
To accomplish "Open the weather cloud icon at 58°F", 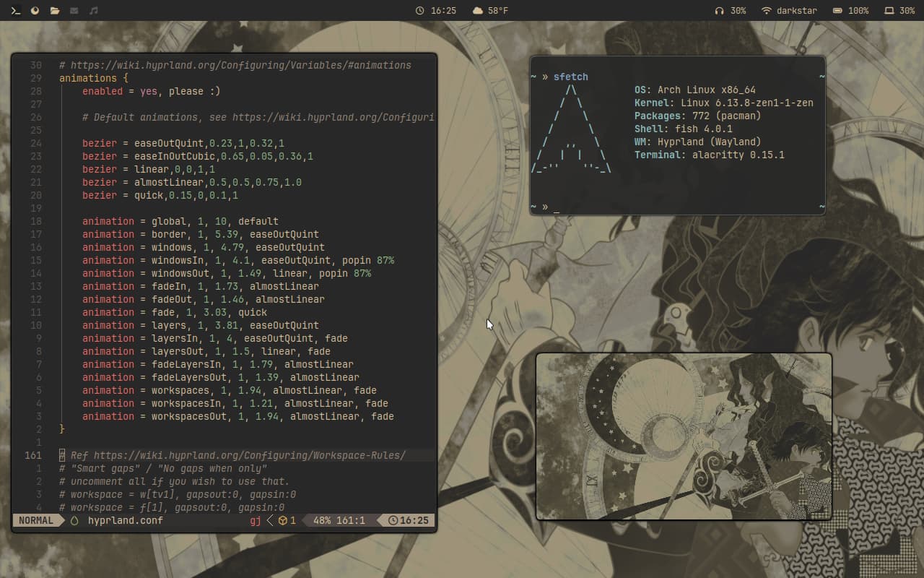I will tap(478, 11).
